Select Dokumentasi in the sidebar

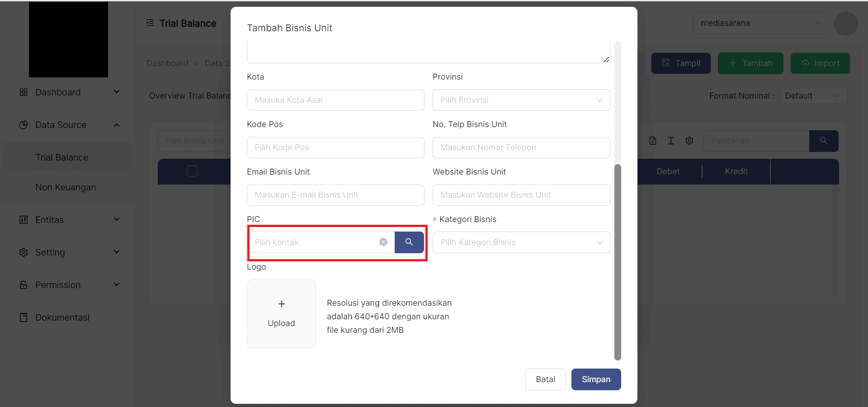coord(62,317)
